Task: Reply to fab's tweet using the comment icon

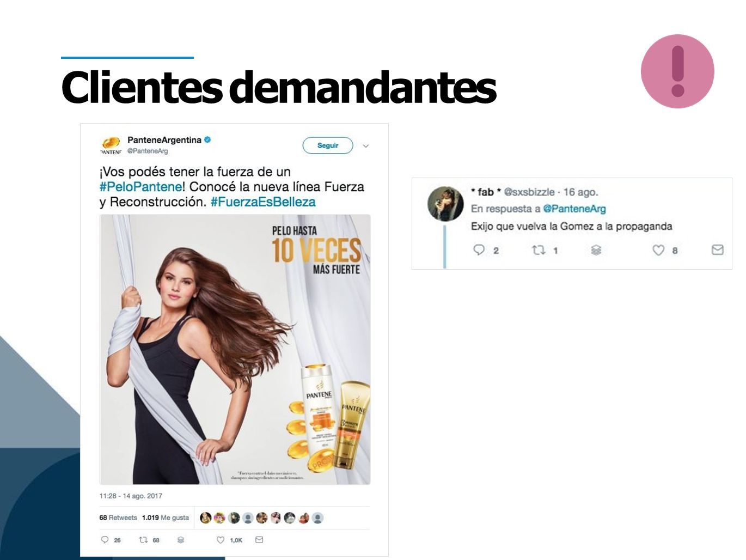Action: (479, 250)
